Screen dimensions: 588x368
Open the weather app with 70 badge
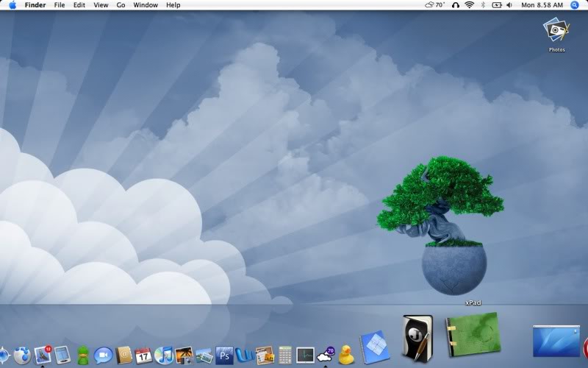tap(326, 355)
